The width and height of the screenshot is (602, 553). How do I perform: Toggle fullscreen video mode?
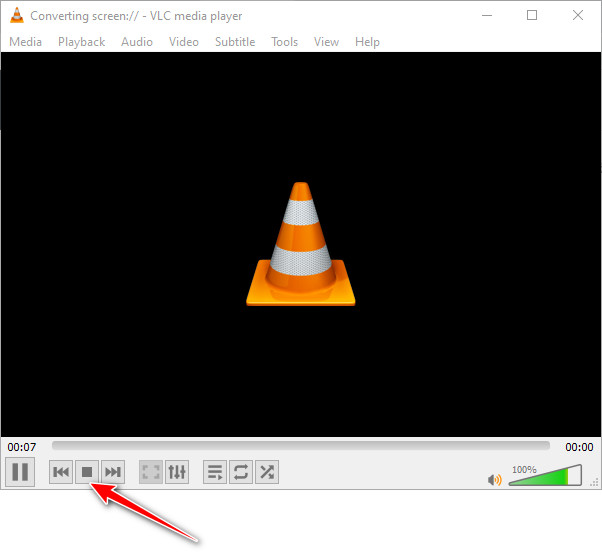point(151,472)
